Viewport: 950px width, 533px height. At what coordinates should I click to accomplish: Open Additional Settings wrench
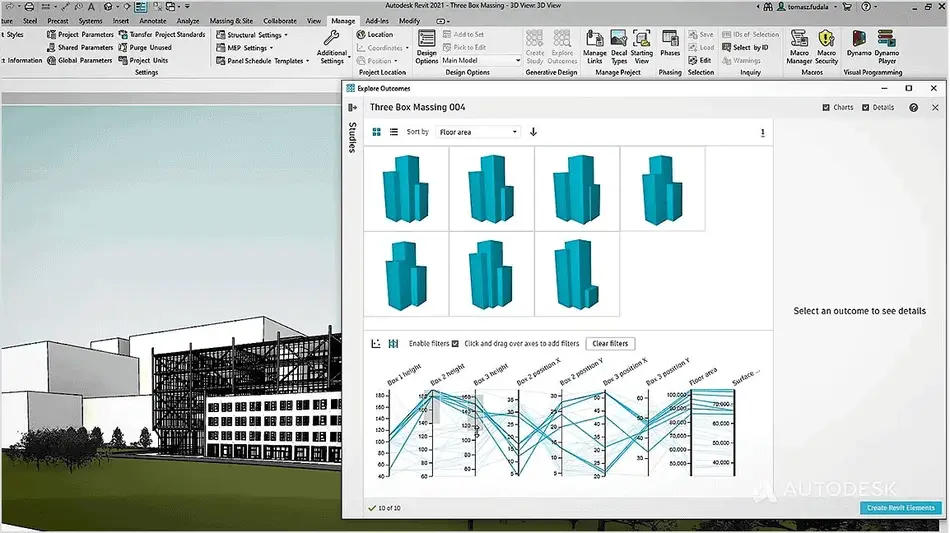tap(332, 47)
